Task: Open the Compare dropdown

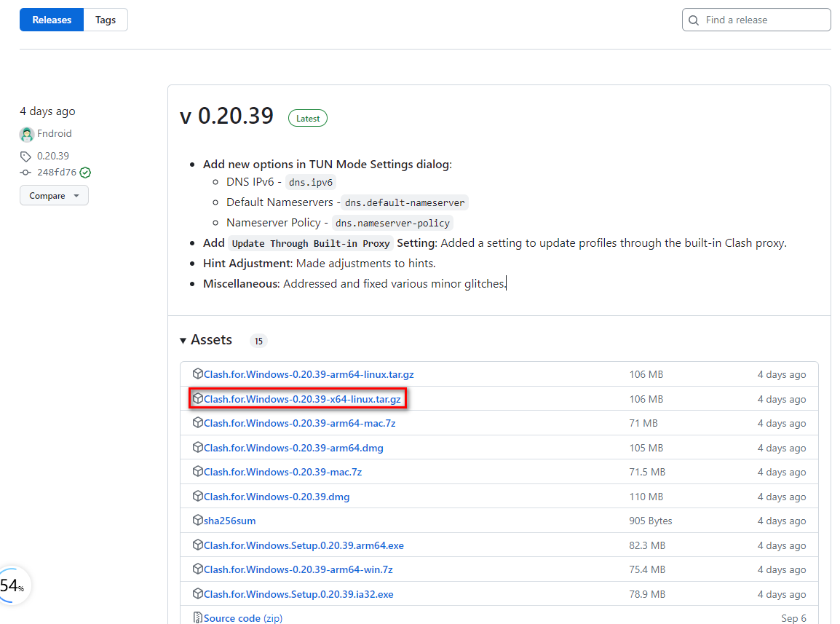Action: tap(54, 196)
